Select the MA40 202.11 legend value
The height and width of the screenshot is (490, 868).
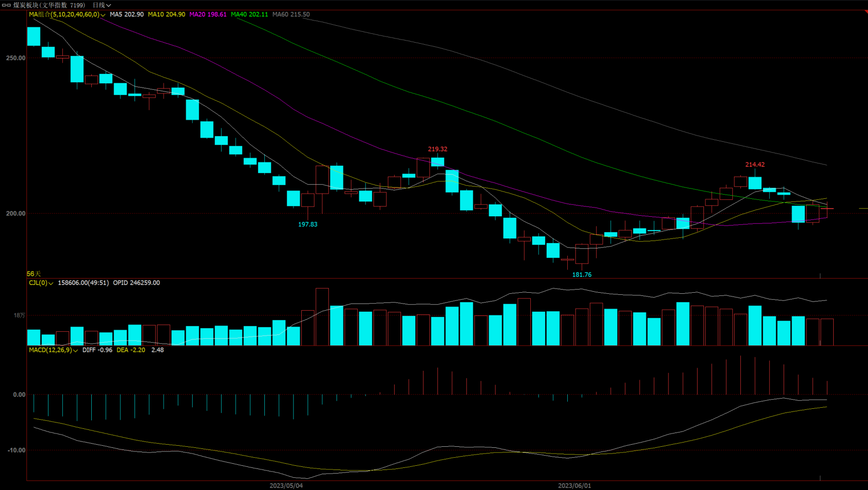click(x=250, y=14)
